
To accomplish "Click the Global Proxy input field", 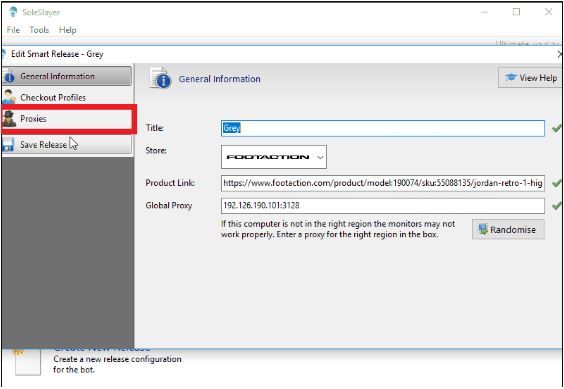I will click(383, 205).
